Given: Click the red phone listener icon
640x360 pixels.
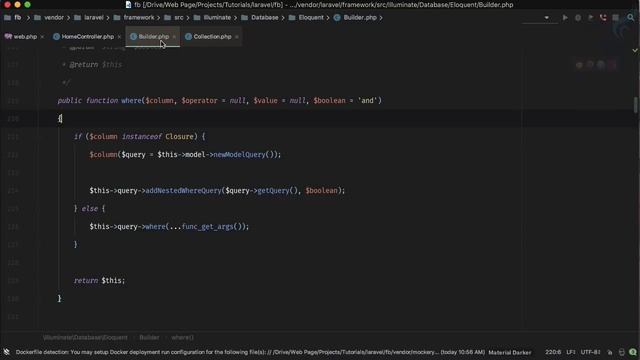Looking at the screenshot, I should tap(603, 18).
